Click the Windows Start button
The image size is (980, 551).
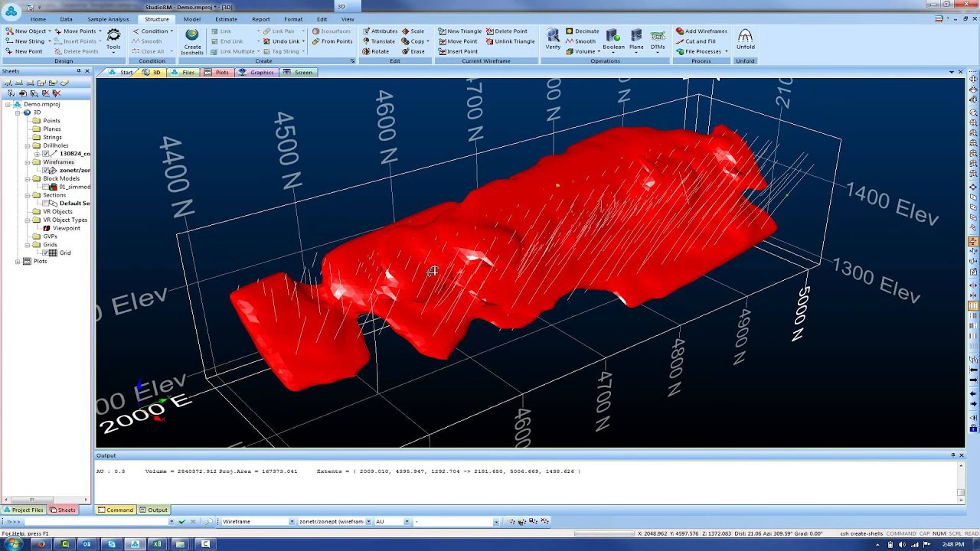pos(13,543)
